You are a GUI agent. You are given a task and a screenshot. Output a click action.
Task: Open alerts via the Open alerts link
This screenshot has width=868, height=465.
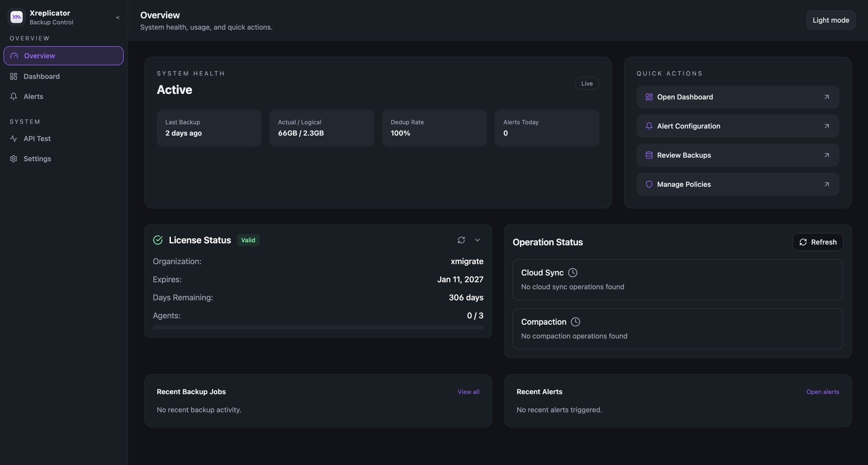(x=823, y=391)
